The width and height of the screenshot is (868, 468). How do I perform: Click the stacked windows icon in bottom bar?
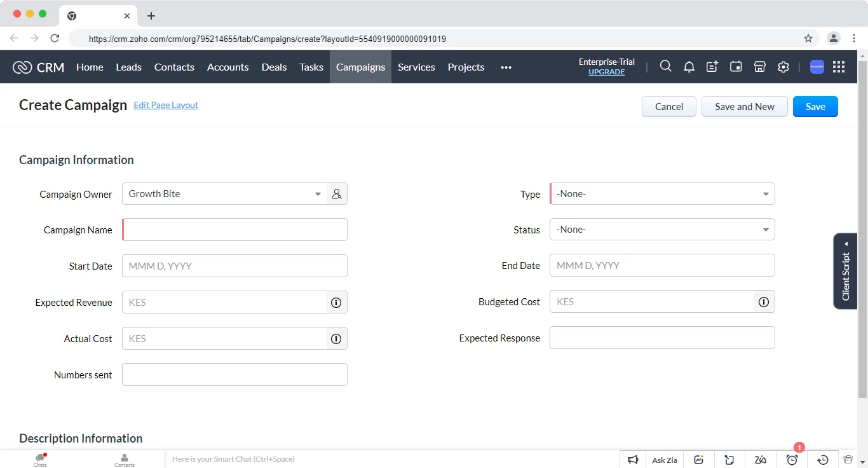[x=848, y=459]
